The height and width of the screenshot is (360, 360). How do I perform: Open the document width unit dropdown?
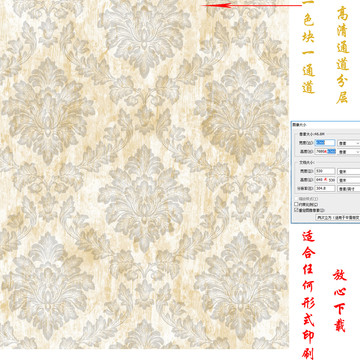click(349, 171)
